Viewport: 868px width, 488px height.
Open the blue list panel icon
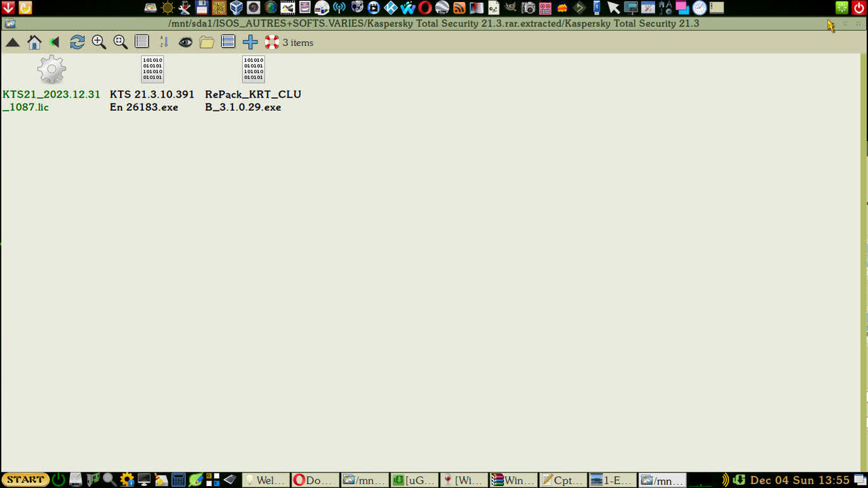(229, 42)
